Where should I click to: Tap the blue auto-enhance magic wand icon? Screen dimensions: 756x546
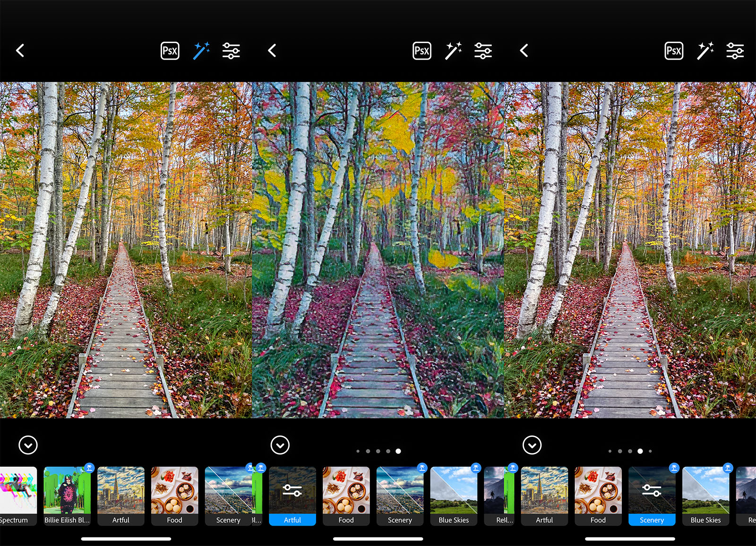(201, 51)
